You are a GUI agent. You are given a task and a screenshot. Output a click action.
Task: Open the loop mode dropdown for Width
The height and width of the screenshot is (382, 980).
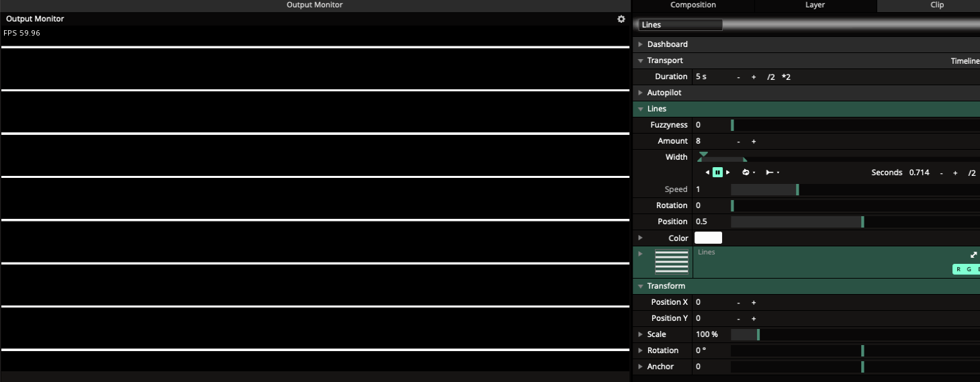[x=748, y=173]
